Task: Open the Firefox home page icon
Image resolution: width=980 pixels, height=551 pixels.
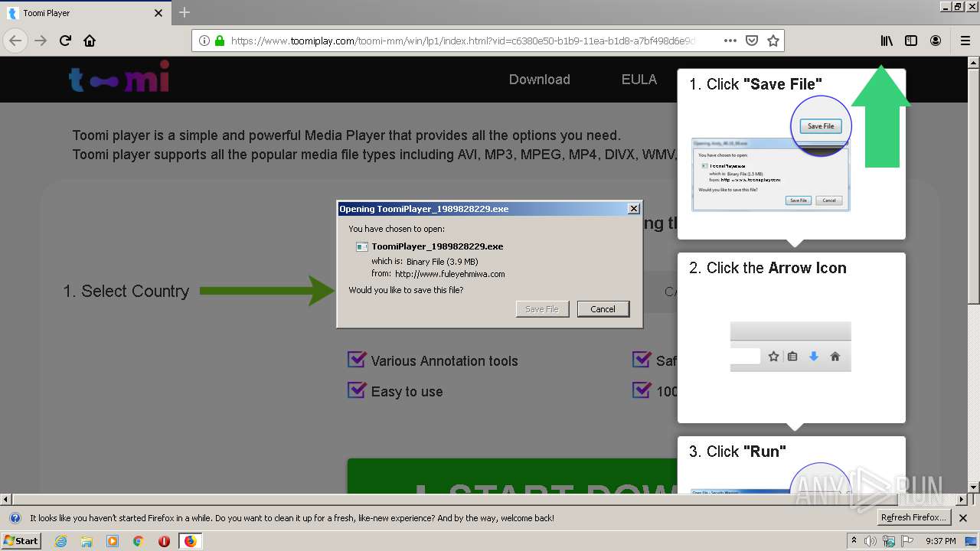Action: 90,41
